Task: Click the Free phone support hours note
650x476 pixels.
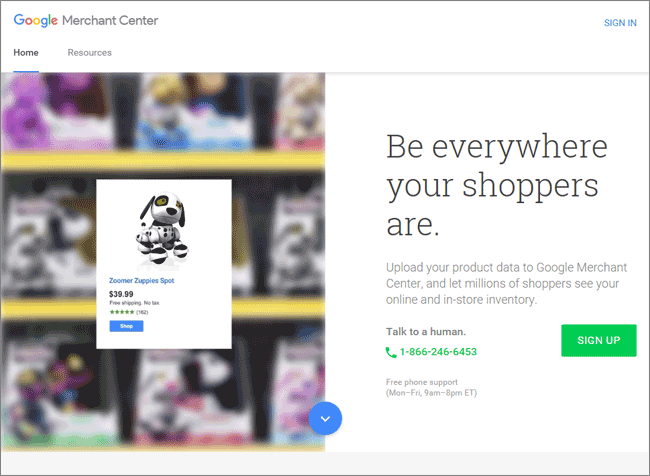Action: 432,387
